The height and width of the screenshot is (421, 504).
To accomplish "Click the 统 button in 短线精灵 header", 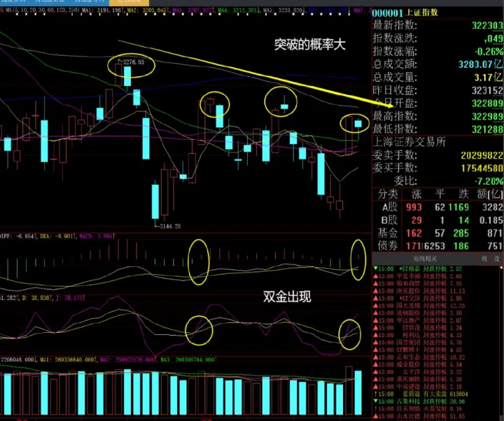I will [x=484, y=258].
